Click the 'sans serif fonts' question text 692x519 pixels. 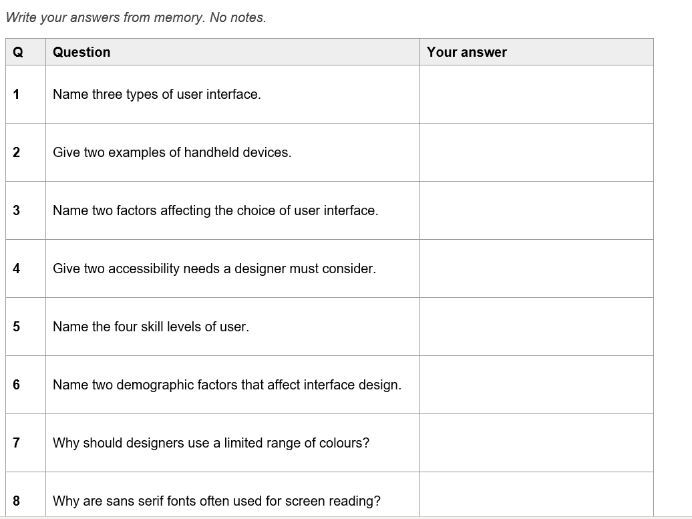(x=216, y=501)
